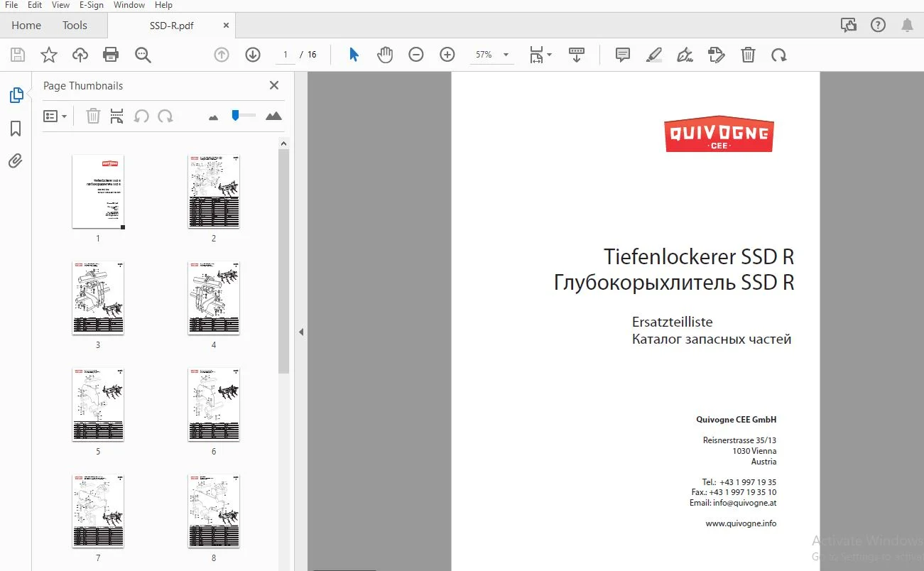The height and width of the screenshot is (571, 924).
Task: Open the sign document pen tool
Action: click(685, 55)
